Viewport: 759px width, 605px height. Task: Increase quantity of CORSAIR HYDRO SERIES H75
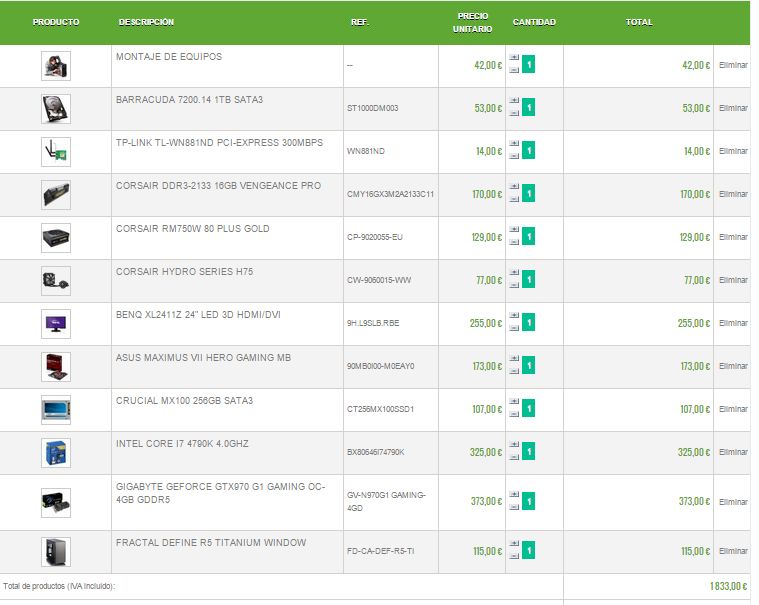pos(514,272)
